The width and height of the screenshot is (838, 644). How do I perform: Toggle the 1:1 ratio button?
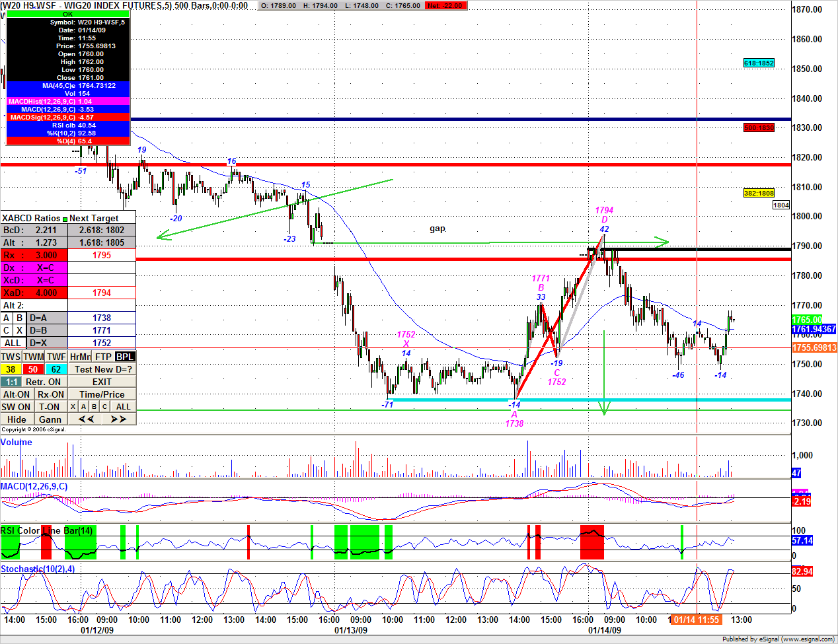tap(11, 382)
